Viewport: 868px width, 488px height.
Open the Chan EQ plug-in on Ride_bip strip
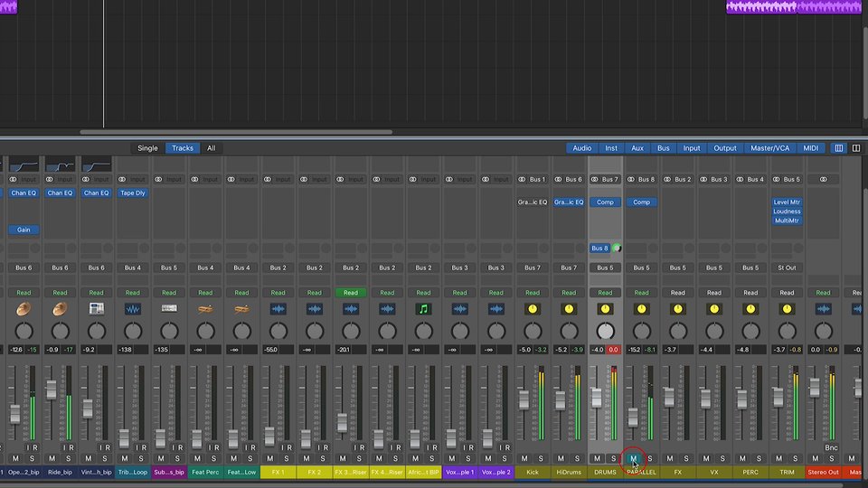pyautogui.click(x=60, y=193)
